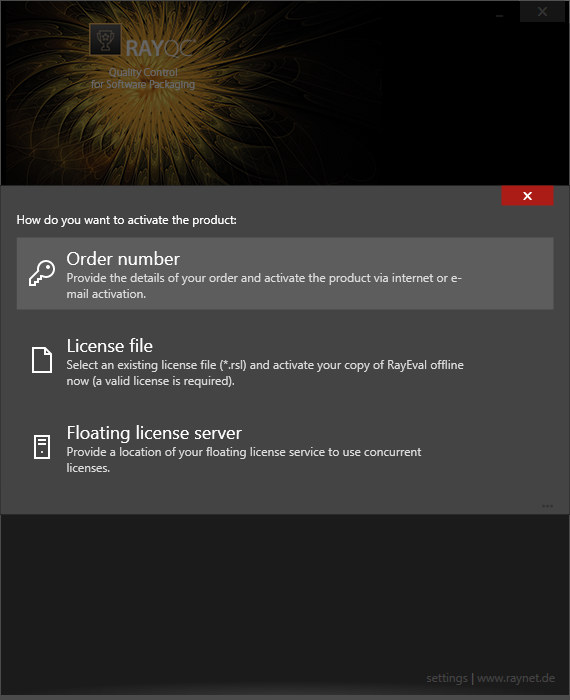Click the description about concurrent licenses
Screen dimensions: 570x700
[244, 460]
